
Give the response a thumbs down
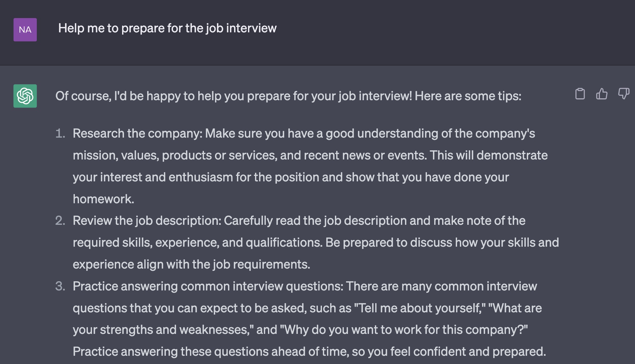coord(624,94)
